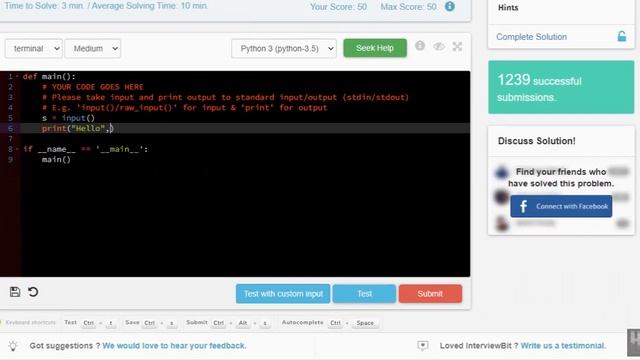Click the testimonial heart message icon
The image size is (640, 360).
(x=423, y=346)
